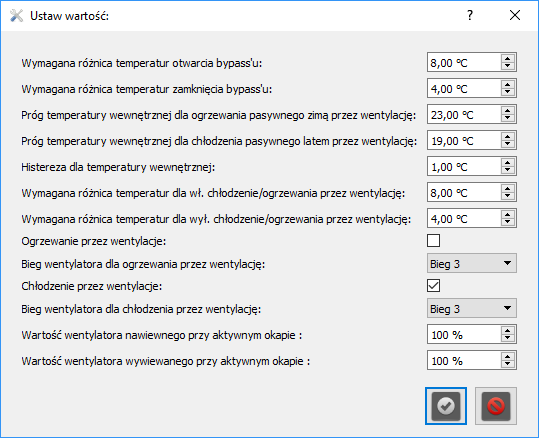Image resolution: width=539 pixels, height=438 pixels.
Task: Increase internal temperature hysteresis up arrow
Action: click(x=507, y=163)
